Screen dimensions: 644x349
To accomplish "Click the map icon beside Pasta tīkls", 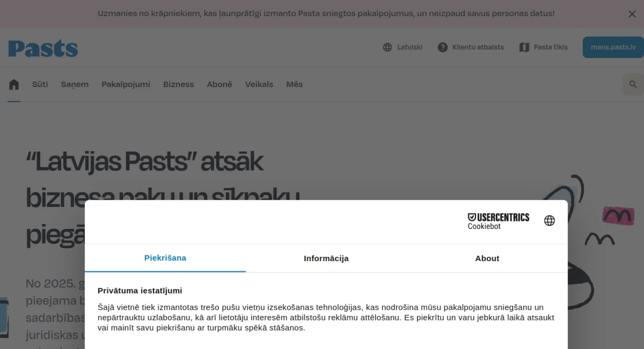I will pyautogui.click(x=524, y=48).
